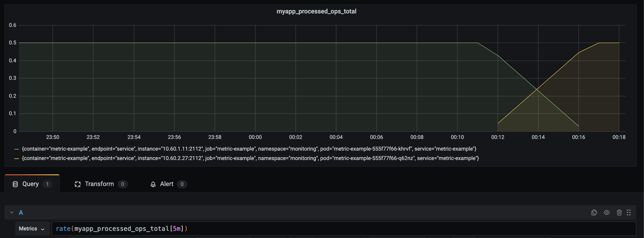Toggle the khrvf pod legend series

[249, 149]
